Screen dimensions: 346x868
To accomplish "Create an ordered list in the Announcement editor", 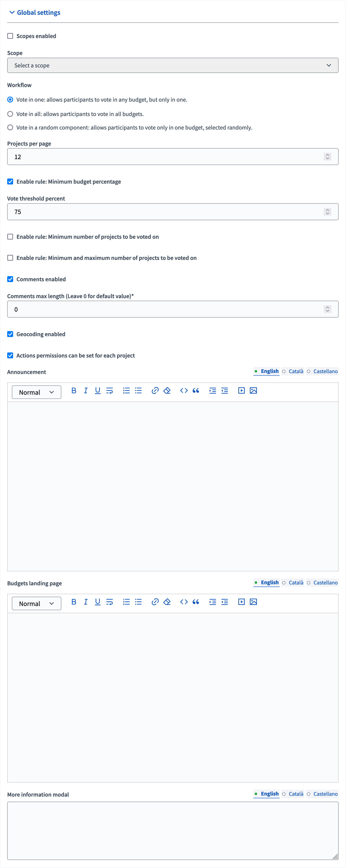I will [x=126, y=390].
